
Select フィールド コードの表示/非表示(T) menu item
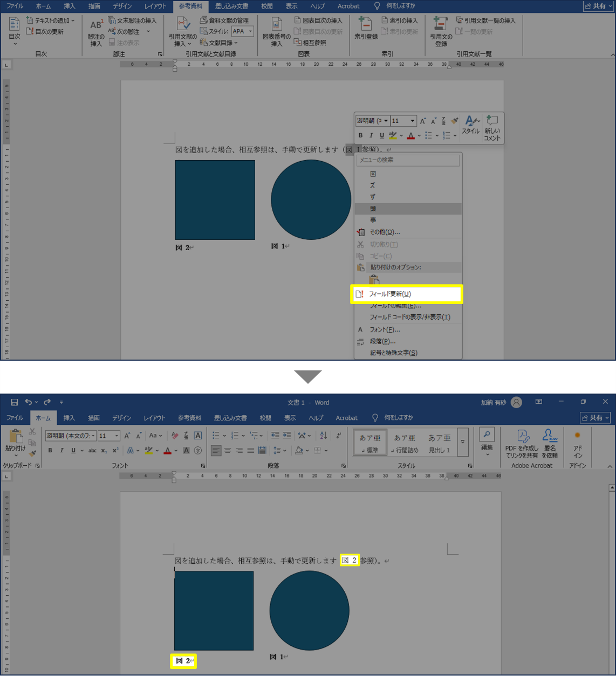pyautogui.click(x=409, y=317)
